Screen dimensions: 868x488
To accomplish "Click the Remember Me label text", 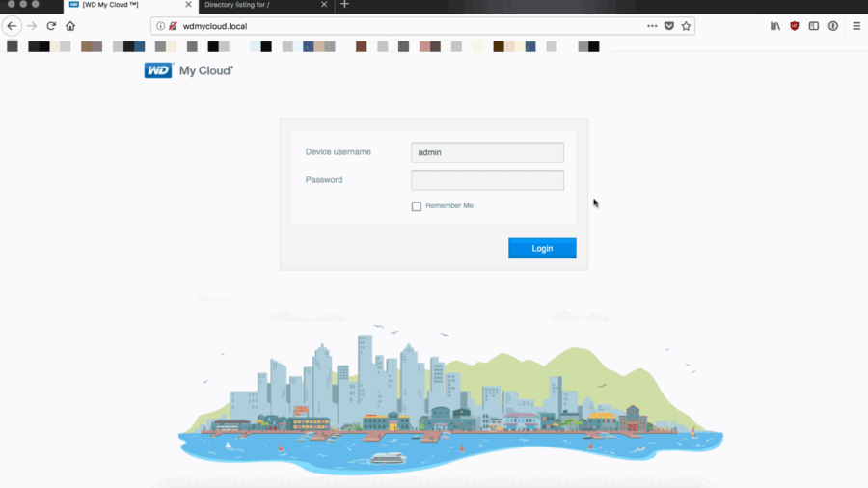I will click(448, 205).
